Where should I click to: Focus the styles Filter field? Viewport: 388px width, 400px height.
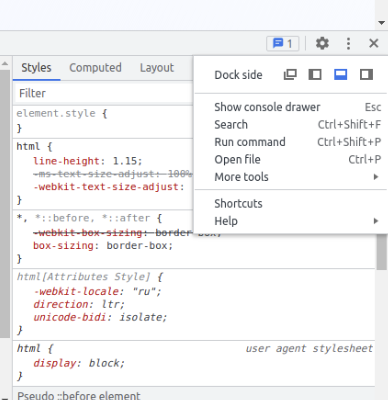(x=104, y=93)
